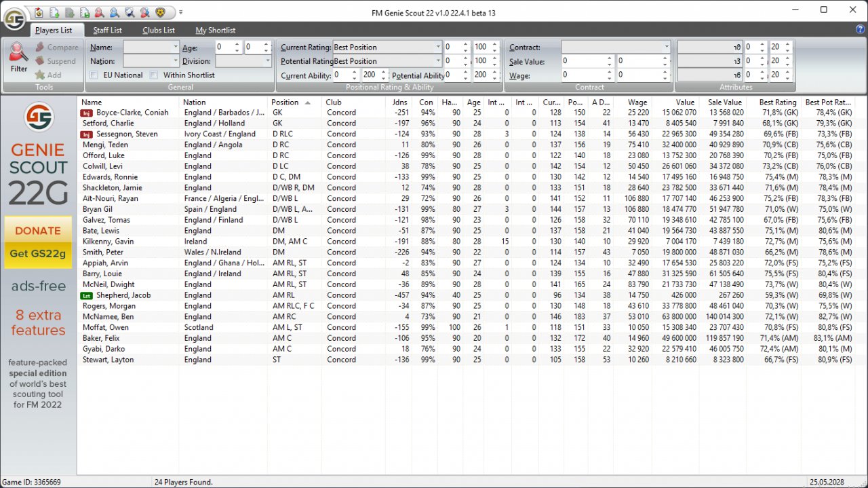Click the document with green save icon
Screen dimensions: 868x488
tap(84, 12)
